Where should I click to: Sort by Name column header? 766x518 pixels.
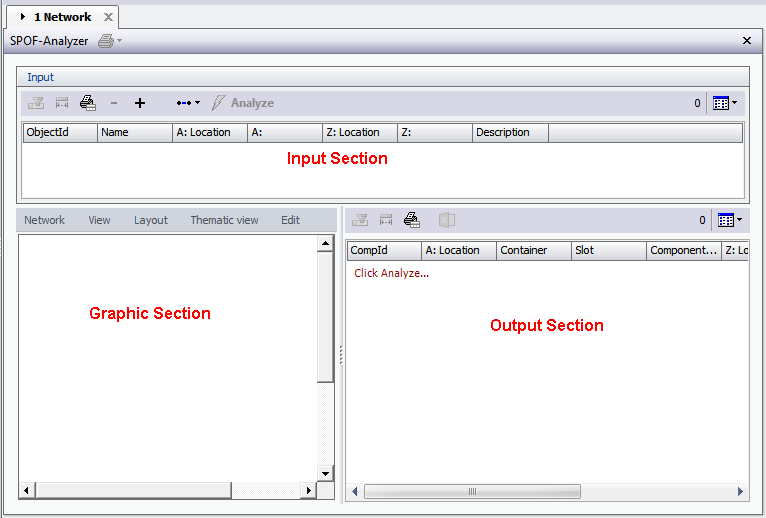pos(135,133)
